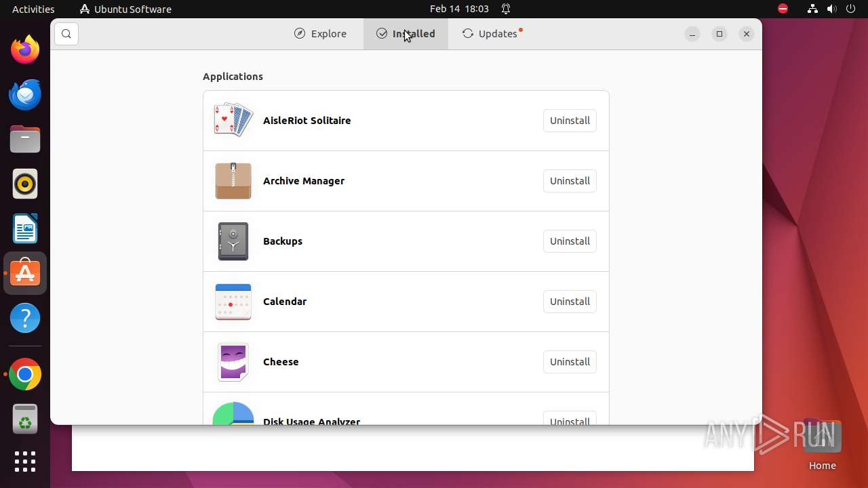Image resolution: width=868 pixels, height=488 pixels.
Task: Minimize the Ubuntu Software window
Action: click(692, 34)
